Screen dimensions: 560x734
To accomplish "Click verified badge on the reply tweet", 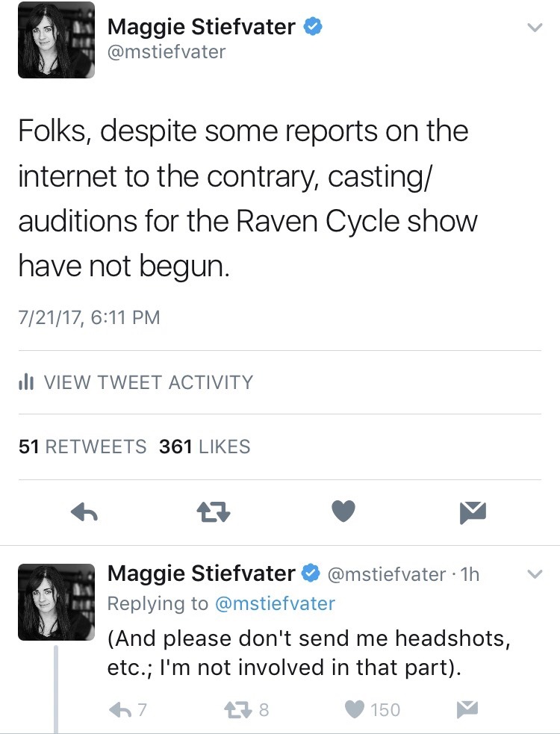I will [x=311, y=573].
